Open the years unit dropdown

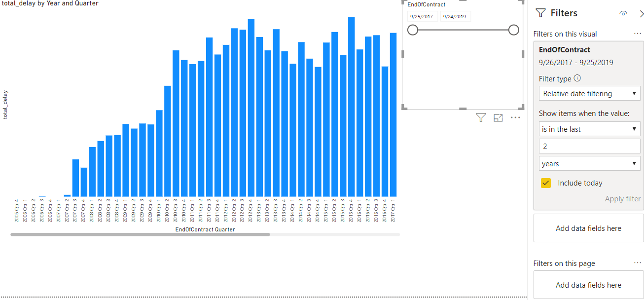589,163
